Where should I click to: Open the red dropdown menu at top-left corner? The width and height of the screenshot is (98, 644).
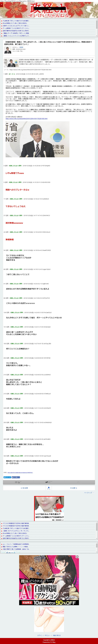pos(1,5)
